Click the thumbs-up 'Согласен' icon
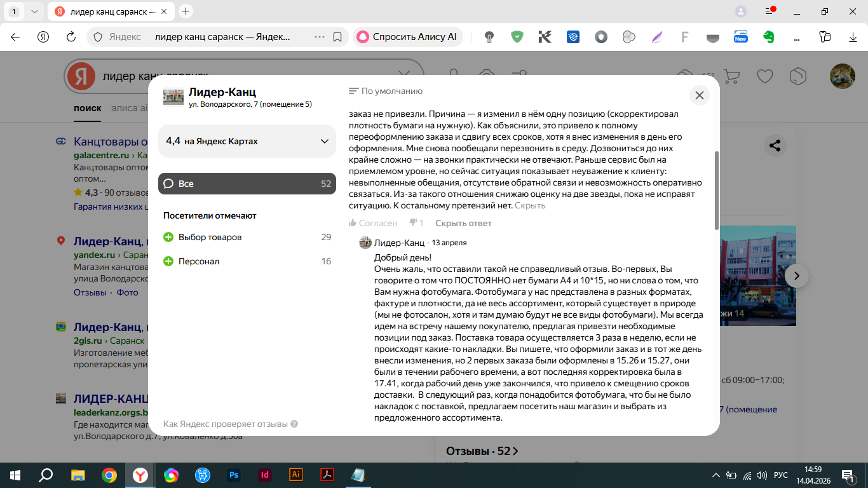This screenshot has height=488, width=868. click(353, 223)
